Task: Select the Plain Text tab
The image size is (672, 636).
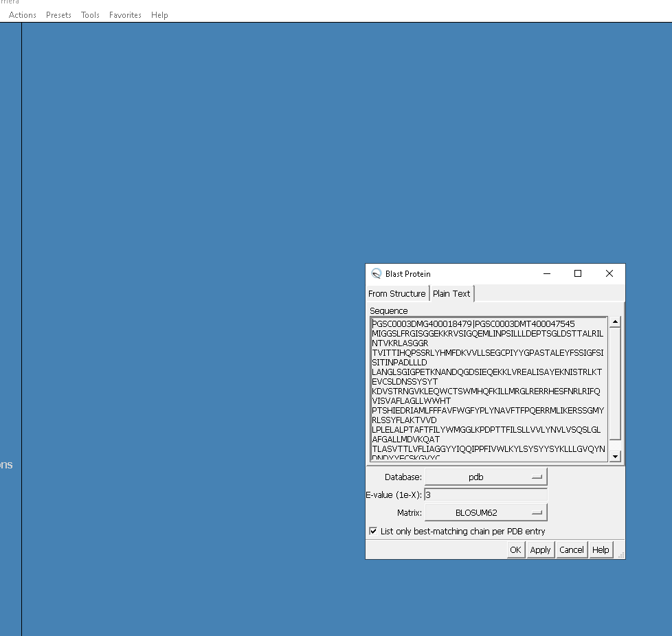Action: point(451,293)
